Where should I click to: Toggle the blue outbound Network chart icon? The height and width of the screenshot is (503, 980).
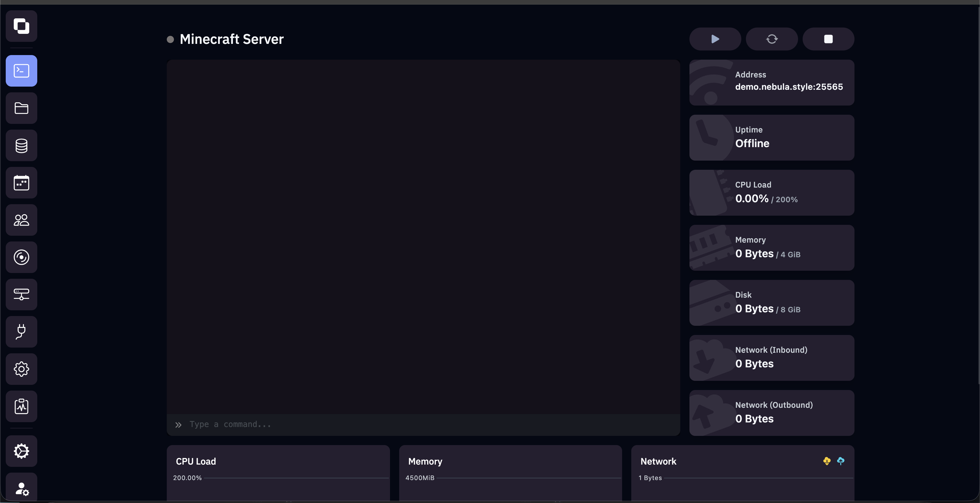pyautogui.click(x=841, y=461)
